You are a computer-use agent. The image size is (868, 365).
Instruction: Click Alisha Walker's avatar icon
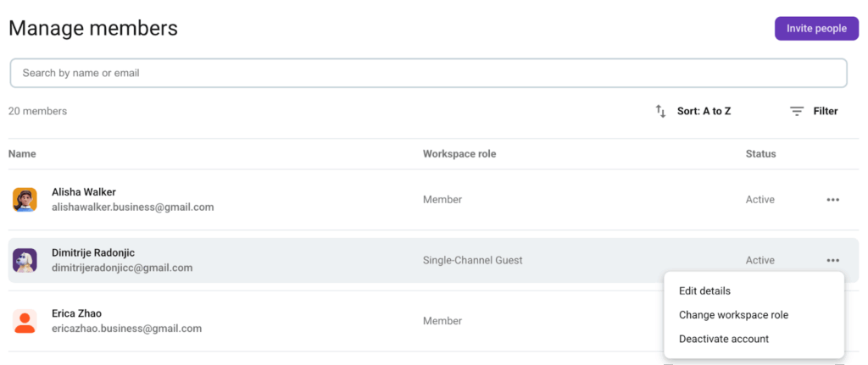point(25,200)
